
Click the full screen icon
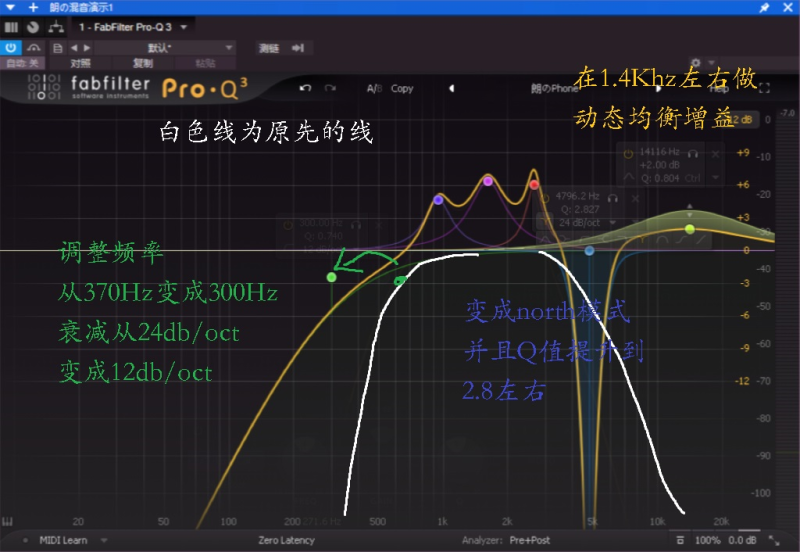(764, 88)
